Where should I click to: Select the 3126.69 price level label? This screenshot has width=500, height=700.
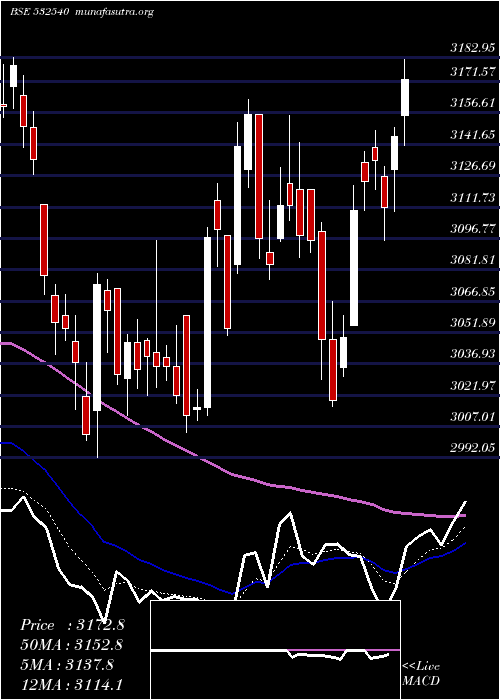pyautogui.click(x=473, y=166)
